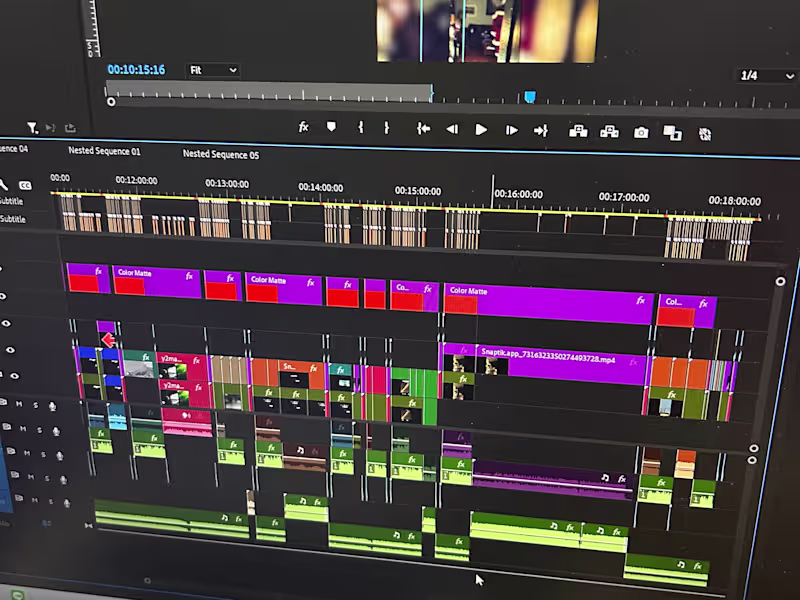Solo the fourth audio track (S)
Screen dimensions: 800x600
pos(47,478)
